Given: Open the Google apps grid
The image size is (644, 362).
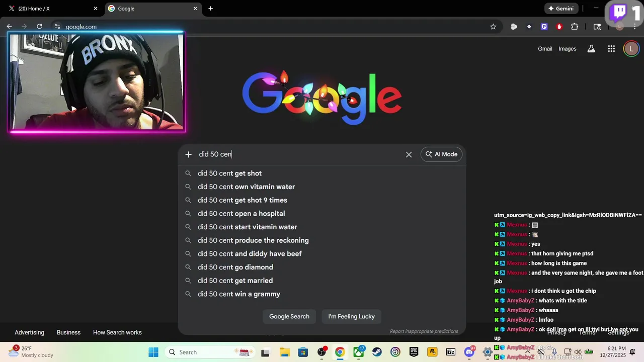Looking at the screenshot, I should point(611,49).
